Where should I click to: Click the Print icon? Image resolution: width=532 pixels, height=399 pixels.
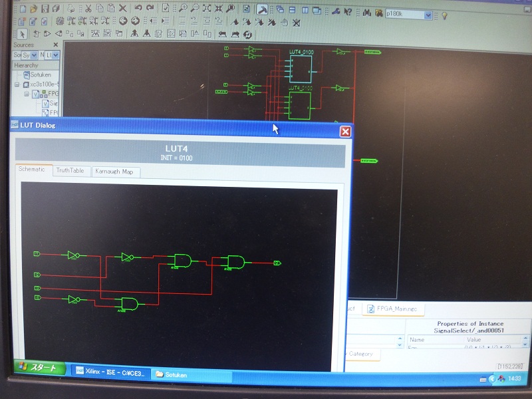pos(70,9)
